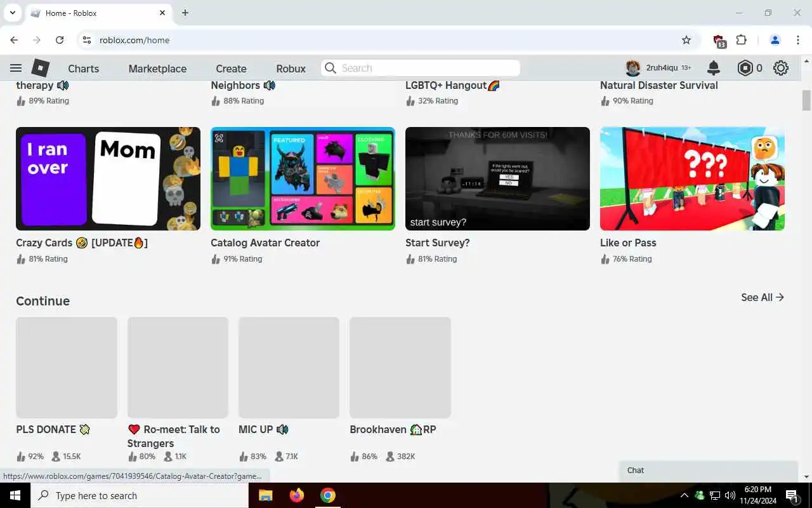Image resolution: width=812 pixels, height=508 pixels.
Task: Reload the Roblox page
Action: (x=60, y=40)
